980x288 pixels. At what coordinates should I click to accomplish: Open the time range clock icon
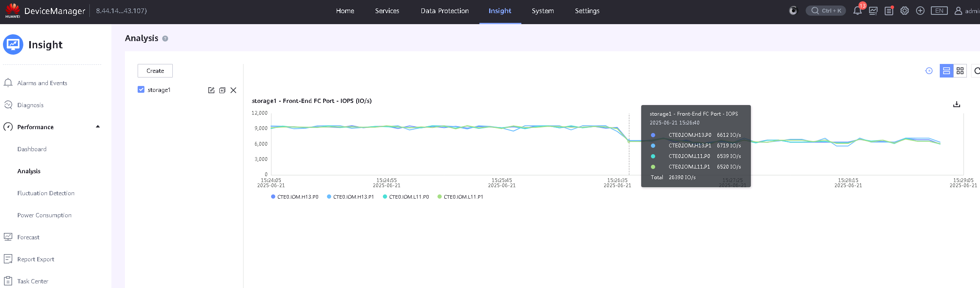pos(929,71)
